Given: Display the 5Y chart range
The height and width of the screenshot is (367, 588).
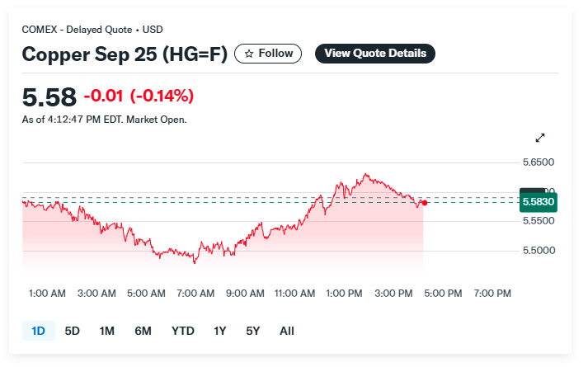Looking at the screenshot, I should 252,331.
